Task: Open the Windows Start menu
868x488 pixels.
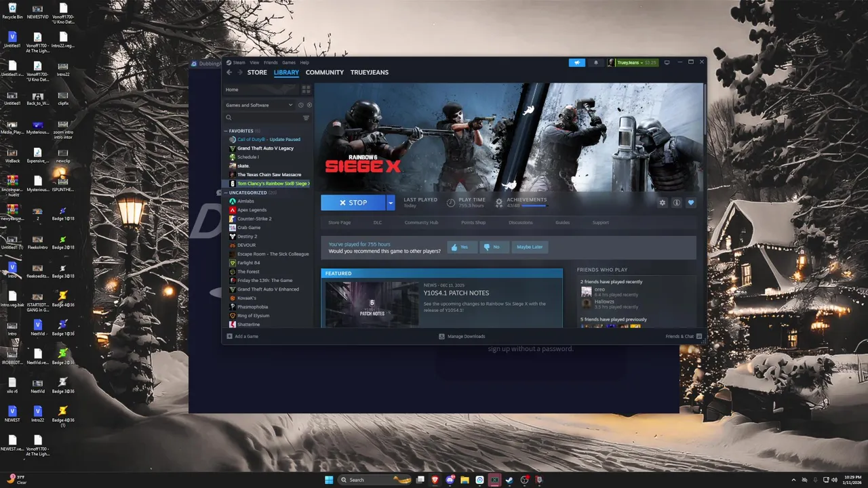Action: pos(329,480)
